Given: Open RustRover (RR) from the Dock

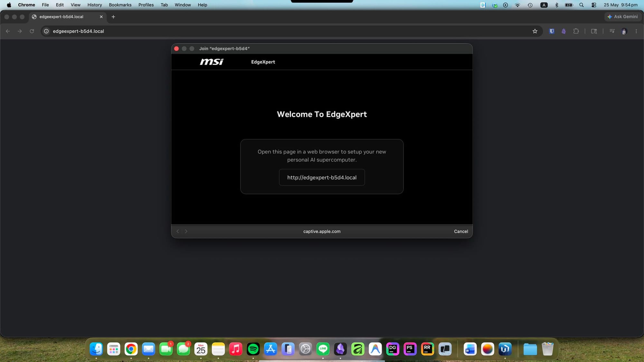Looking at the screenshot, I should tap(427, 349).
